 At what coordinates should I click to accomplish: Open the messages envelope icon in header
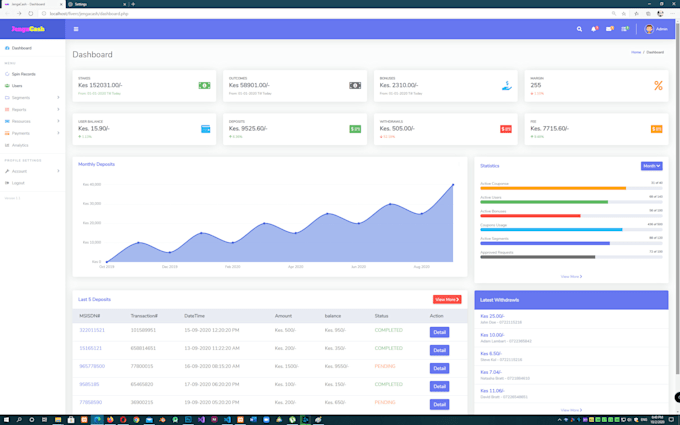pyautogui.click(x=609, y=29)
